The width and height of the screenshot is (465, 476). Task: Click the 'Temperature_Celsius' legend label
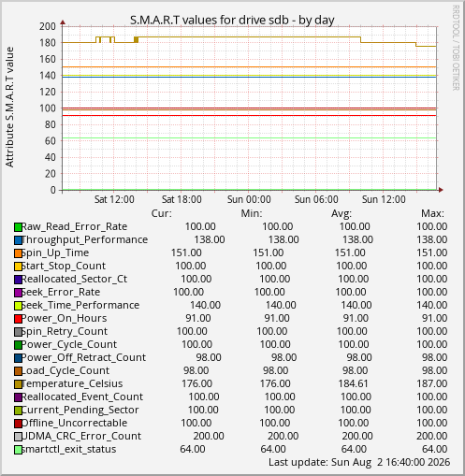(x=72, y=383)
